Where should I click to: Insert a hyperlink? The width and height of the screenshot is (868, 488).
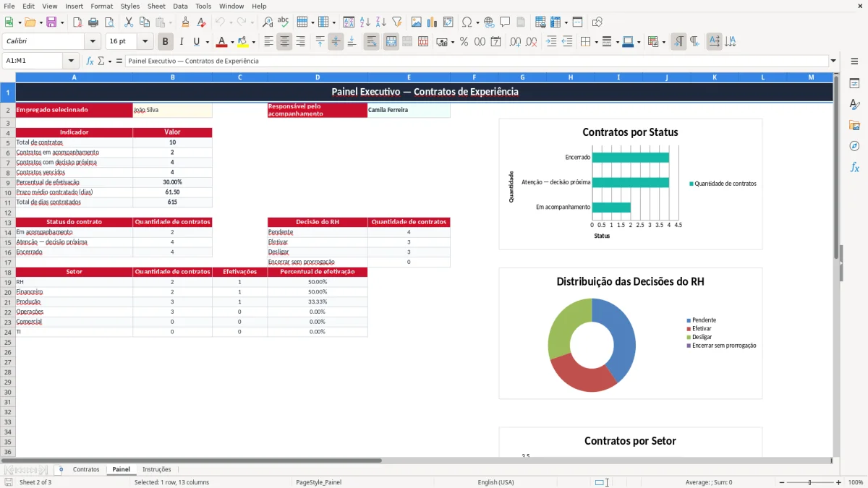tap(490, 22)
